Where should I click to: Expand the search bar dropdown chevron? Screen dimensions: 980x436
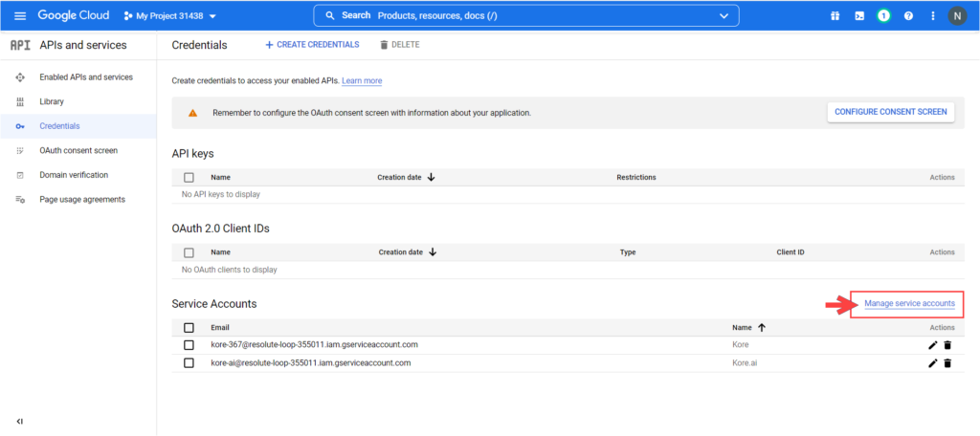tap(724, 16)
